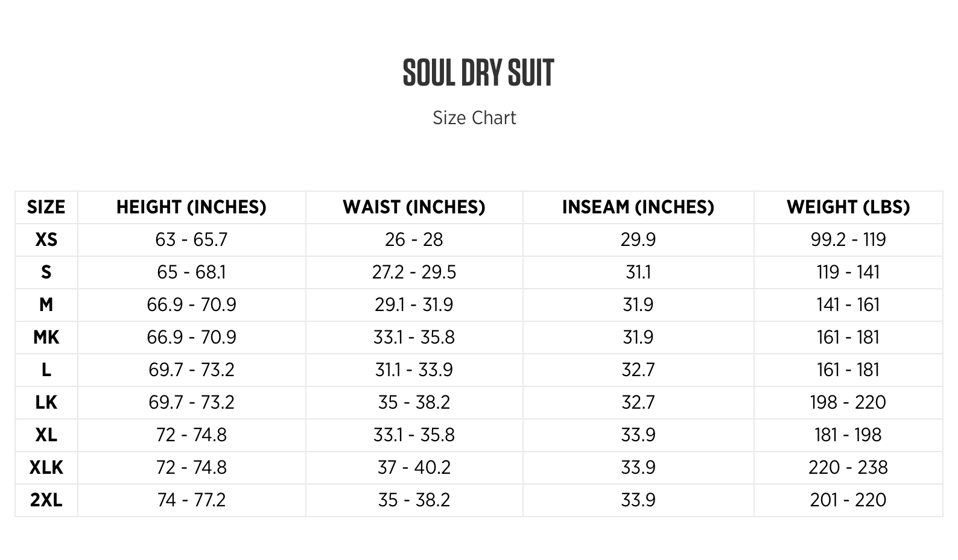This screenshot has height=560, width=958.
Task: Click weight cell 201 - 220
Action: pyautogui.click(x=848, y=500)
